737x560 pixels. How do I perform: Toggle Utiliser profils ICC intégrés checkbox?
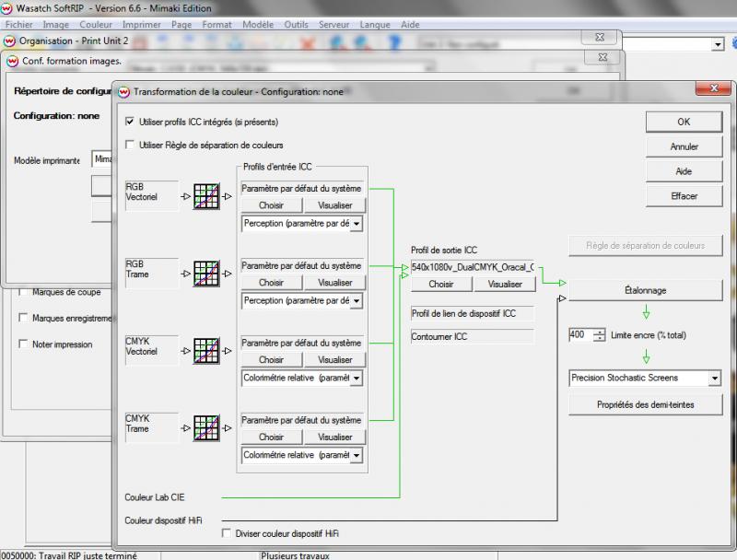click(130, 122)
